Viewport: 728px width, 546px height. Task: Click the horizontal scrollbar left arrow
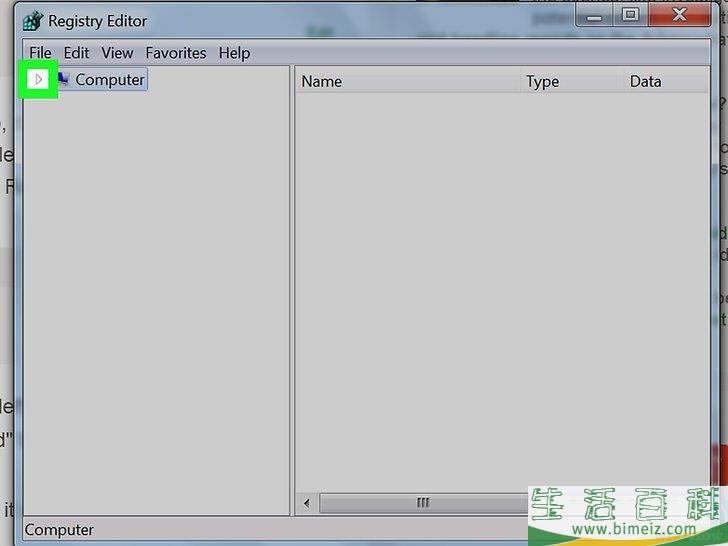tap(306, 503)
